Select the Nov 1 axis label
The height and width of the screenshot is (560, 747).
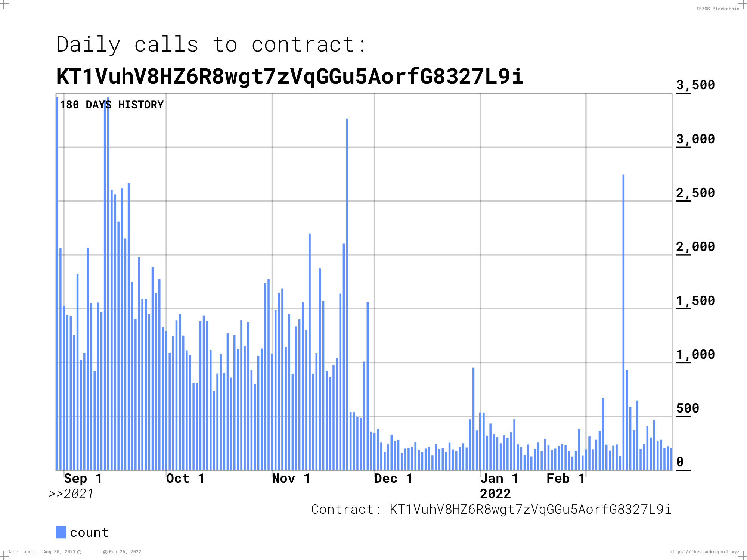coord(291,478)
